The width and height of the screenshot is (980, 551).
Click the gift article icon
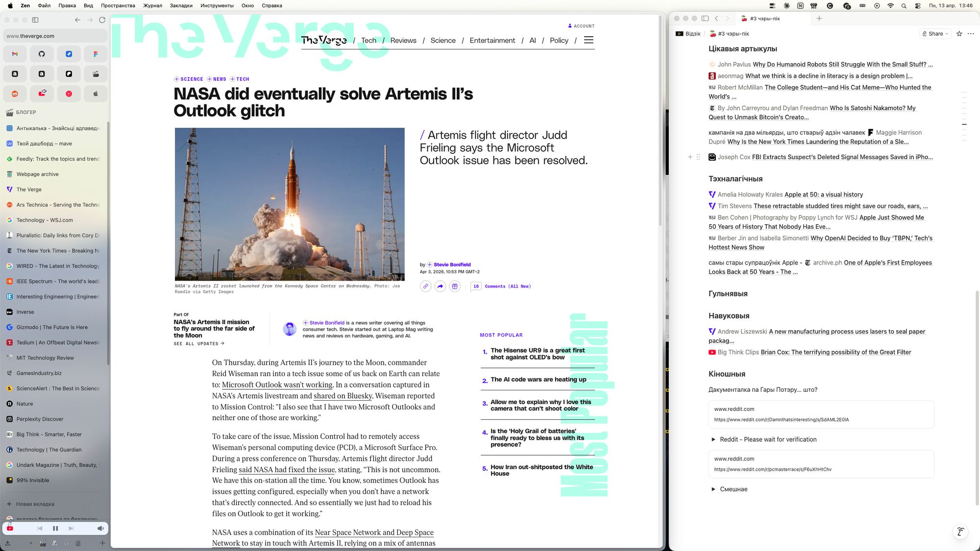click(x=455, y=286)
